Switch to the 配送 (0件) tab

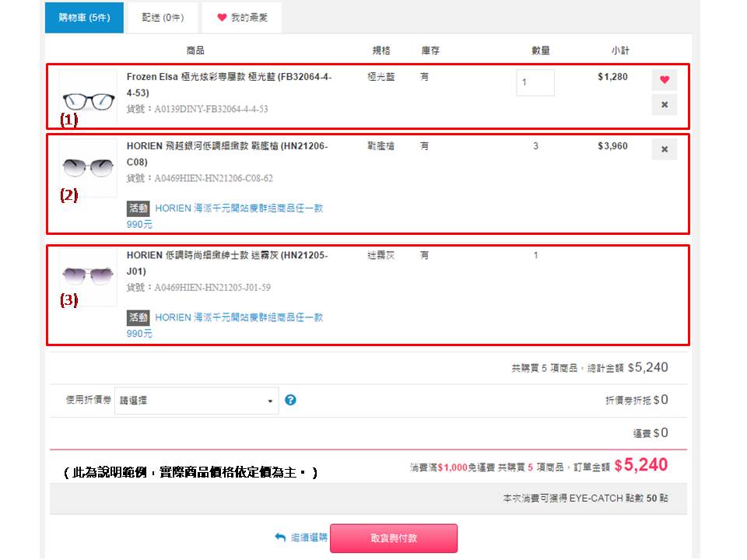pos(160,16)
